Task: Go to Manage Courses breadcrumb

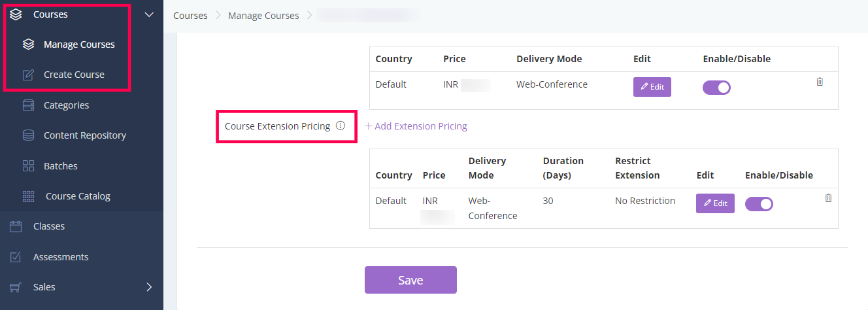Action: [x=263, y=15]
